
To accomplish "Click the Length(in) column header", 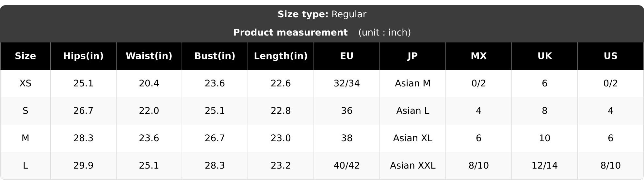I will (281, 56).
